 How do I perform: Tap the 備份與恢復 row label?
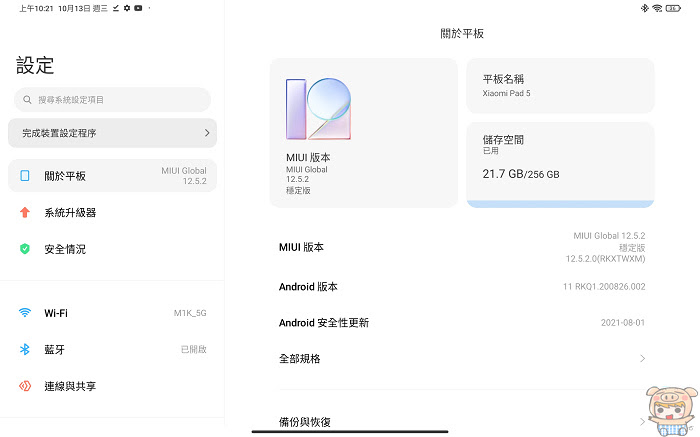tap(304, 421)
